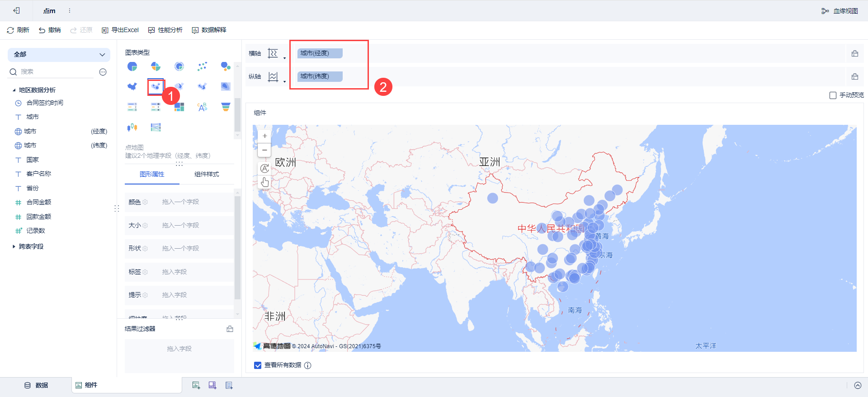This screenshot has height=397, width=868.
Task: Select the funnel chart type icon
Action: [x=226, y=107]
